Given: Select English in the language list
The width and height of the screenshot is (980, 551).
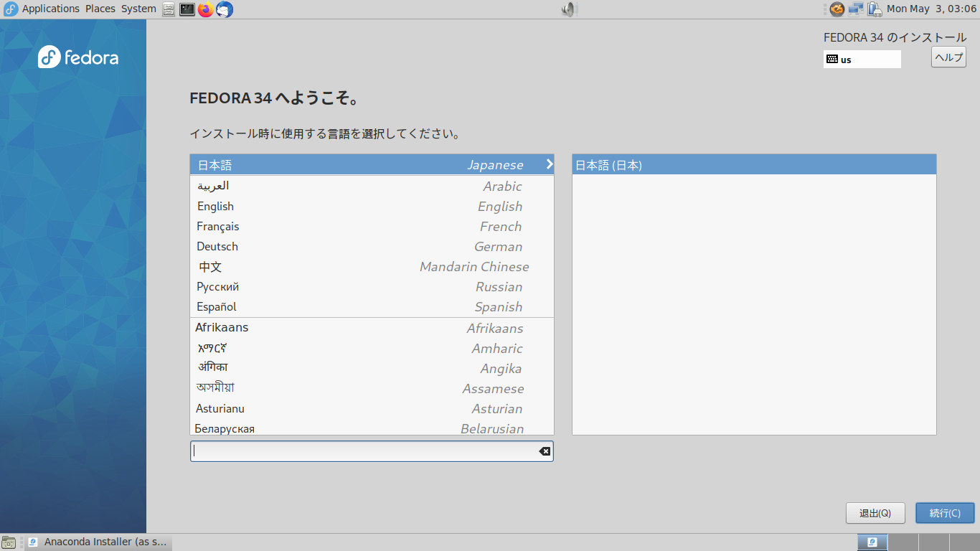Looking at the screenshot, I should click(372, 206).
